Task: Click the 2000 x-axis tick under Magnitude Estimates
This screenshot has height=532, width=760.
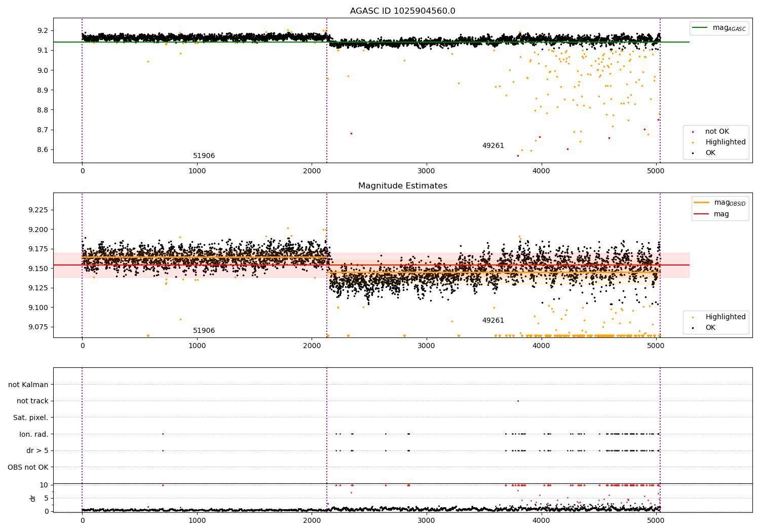Action: click(312, 346)
